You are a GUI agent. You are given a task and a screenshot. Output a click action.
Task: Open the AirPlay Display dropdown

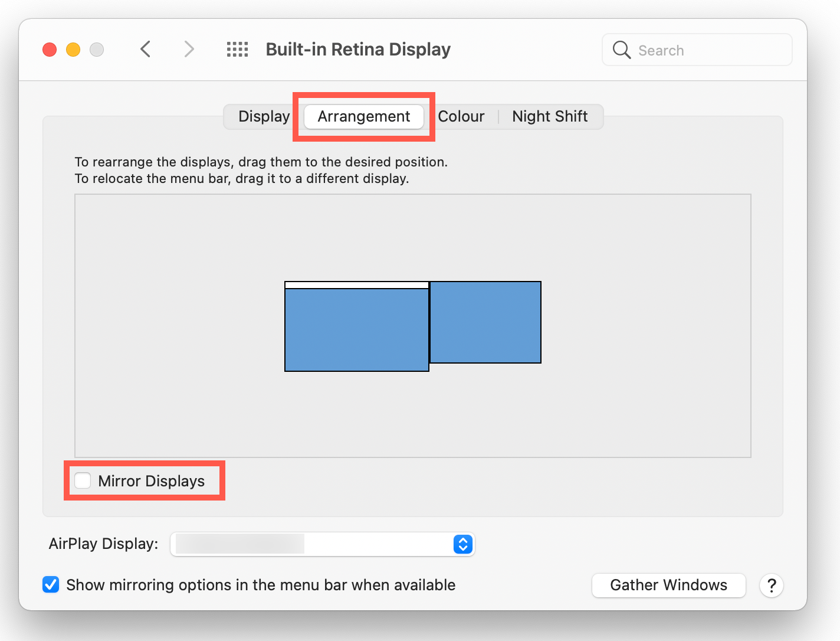click(x=322, y=544)
